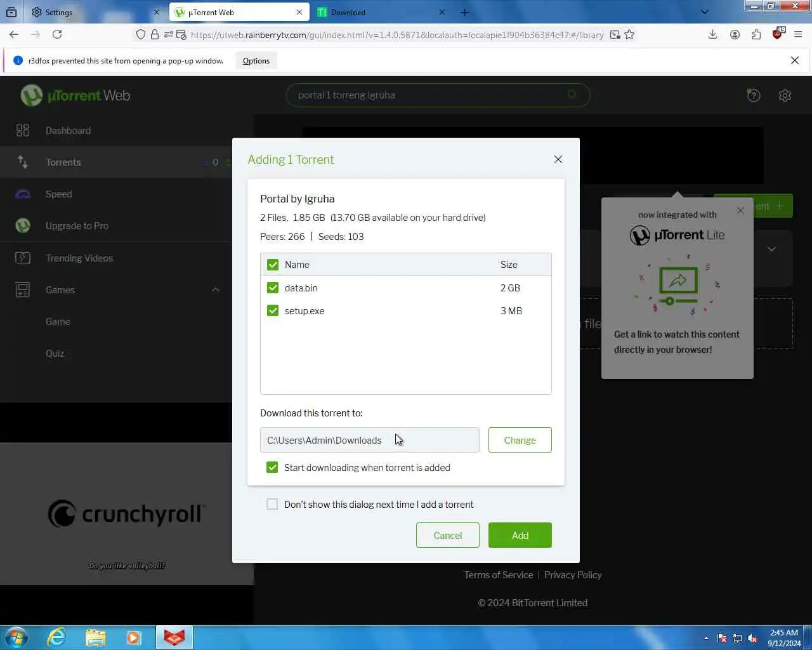The width and height of the screenshot is (812, 650).
Task: Bookmark this page with the star icon
Action: pos(629,34)
